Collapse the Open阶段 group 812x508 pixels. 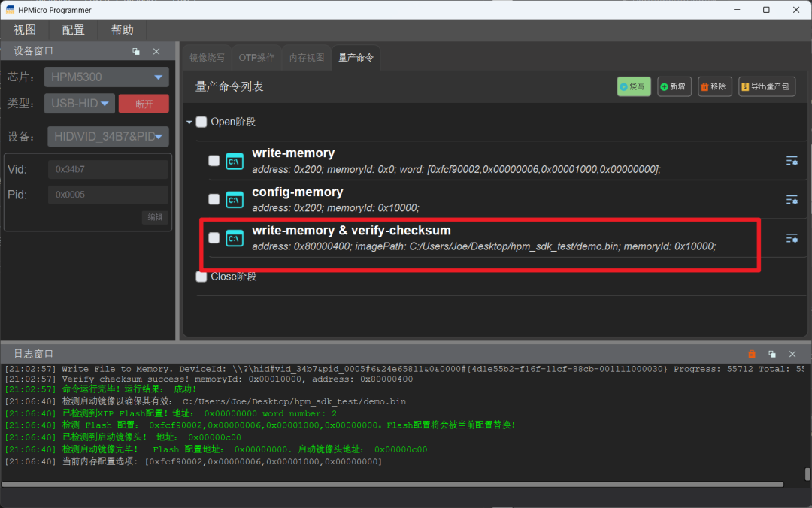(189, 122)
